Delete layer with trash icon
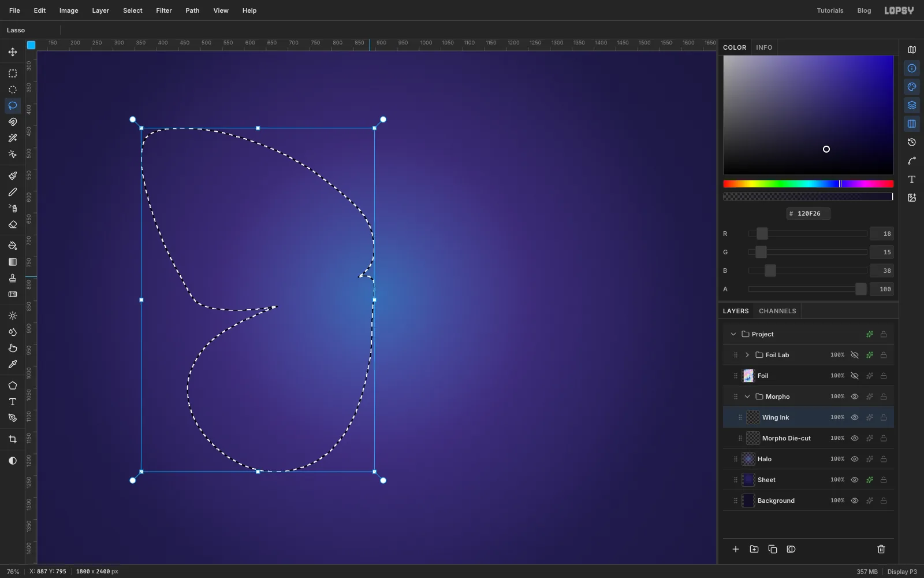Image resolution: width=924 pixels, height=578 pixels. tap(881, 549)
